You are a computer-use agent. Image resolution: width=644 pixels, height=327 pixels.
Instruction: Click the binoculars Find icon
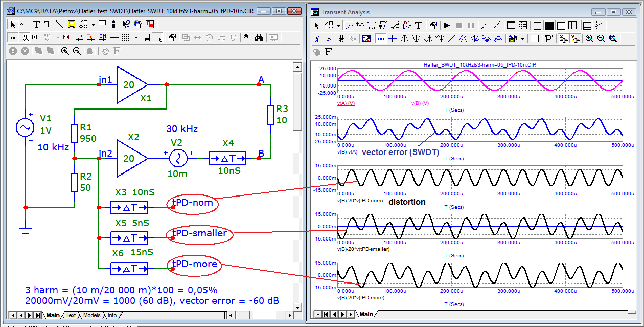coord(259,38)
